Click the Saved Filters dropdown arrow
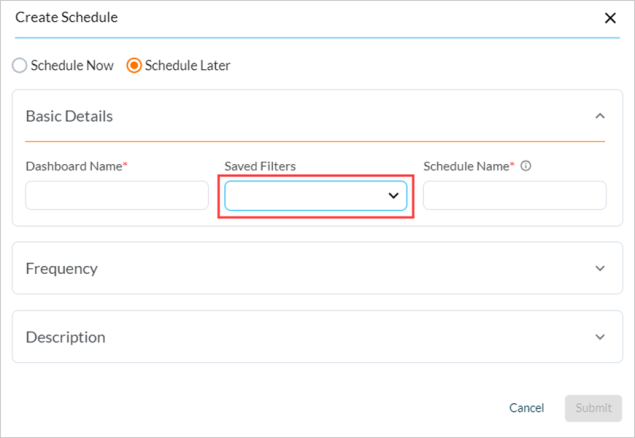The image size is (635, 438). [393, 196]
